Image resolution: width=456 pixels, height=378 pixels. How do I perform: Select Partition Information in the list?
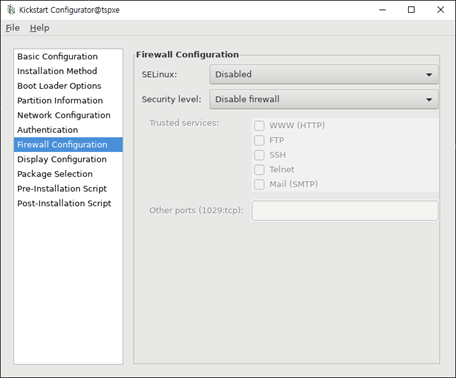[x=68, y=100]
